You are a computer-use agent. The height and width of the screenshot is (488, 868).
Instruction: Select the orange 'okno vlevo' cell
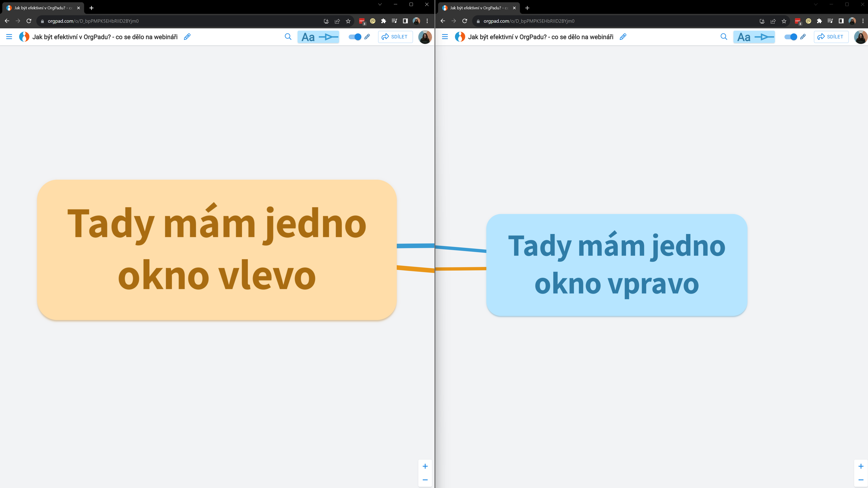tap(217, 249)
